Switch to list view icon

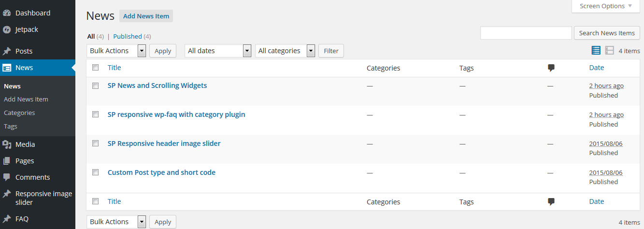coord(596,50)
